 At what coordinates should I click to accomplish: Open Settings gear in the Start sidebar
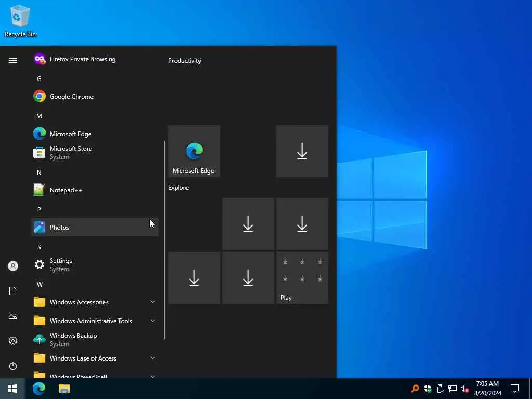(x=13, y=341)
